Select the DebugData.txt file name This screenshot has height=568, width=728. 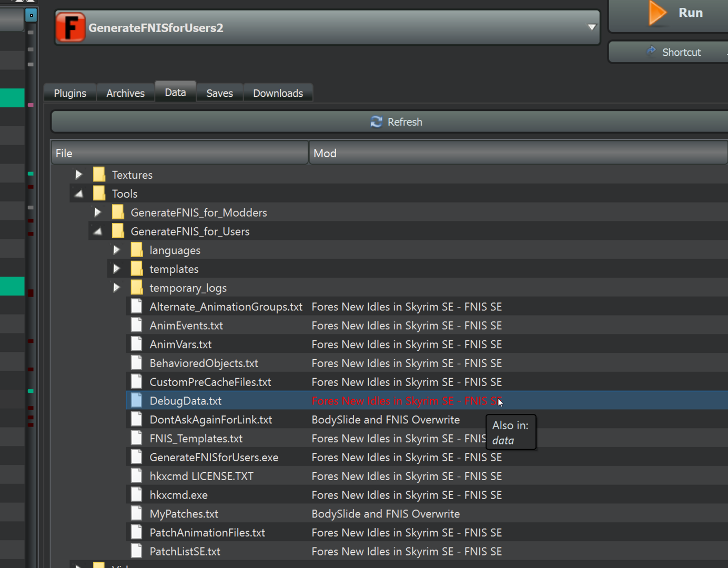coord(186,401)
